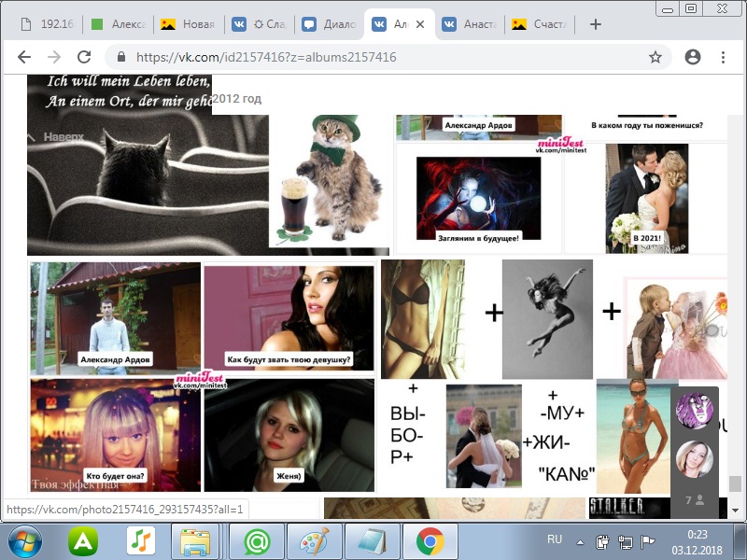
Task: Switch to the Алекса tab
Action: point(119,24)
